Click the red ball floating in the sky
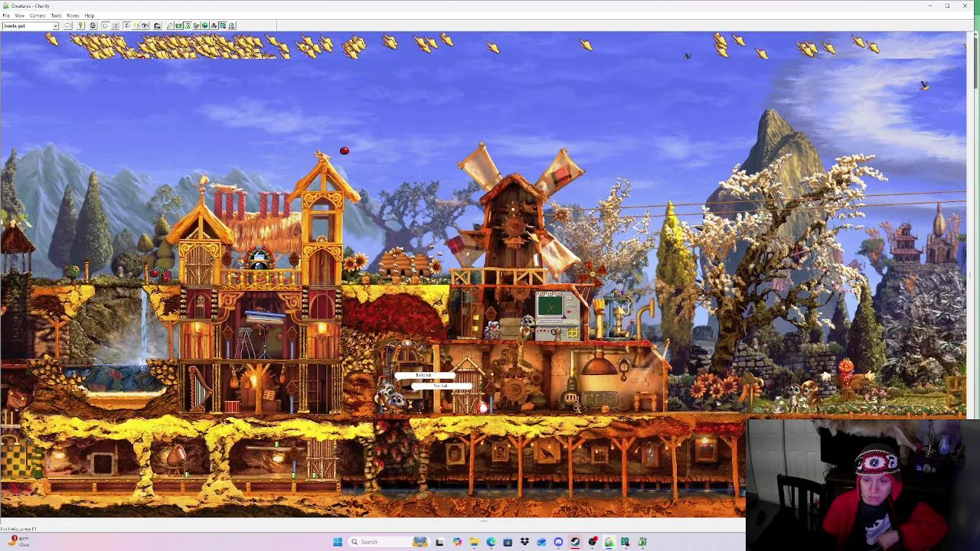Image resolution: width=980 pixels, height=551 pixels. pos(345,151)
